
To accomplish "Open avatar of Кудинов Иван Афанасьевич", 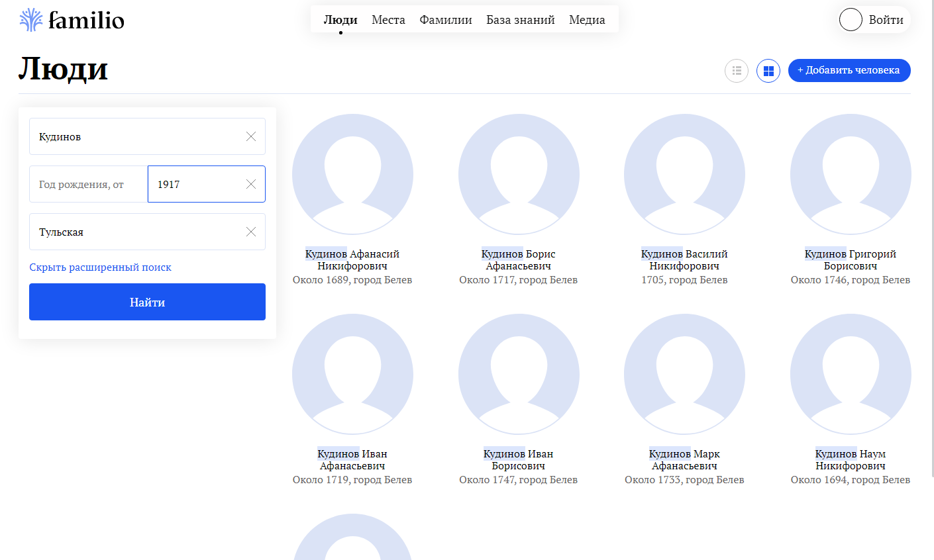I will tap(352, 375).
